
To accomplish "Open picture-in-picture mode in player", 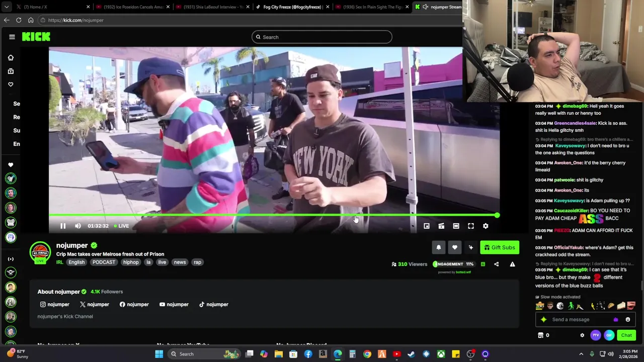I will pos(427,226).
